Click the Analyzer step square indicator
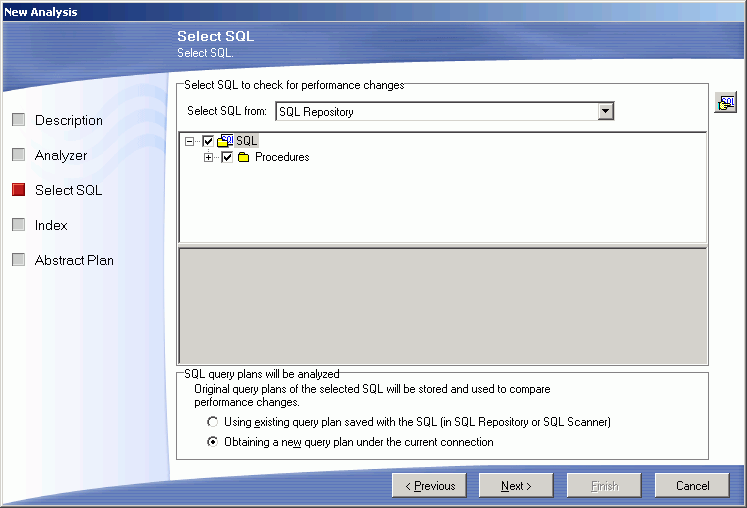The width and height of the screenshot is (747, 508). click(19, 154)
